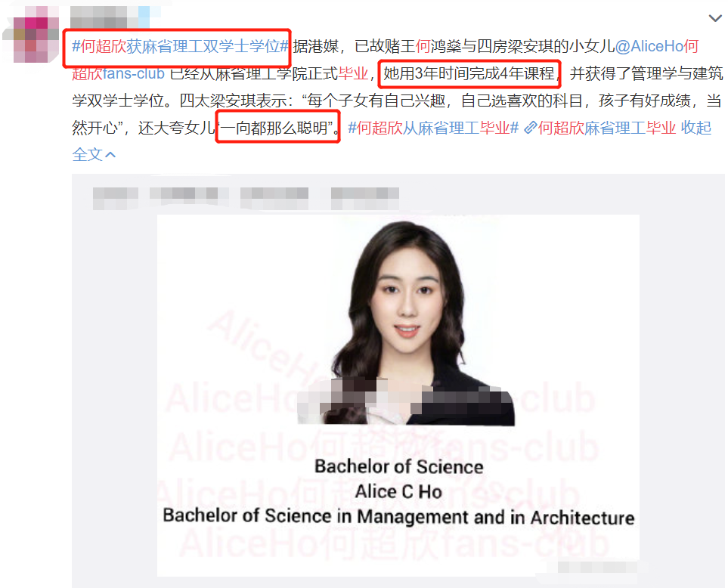The height and width of the screenshot is (588, 728).
Task: Open the blurred poster username
Action: pos(98,17)
